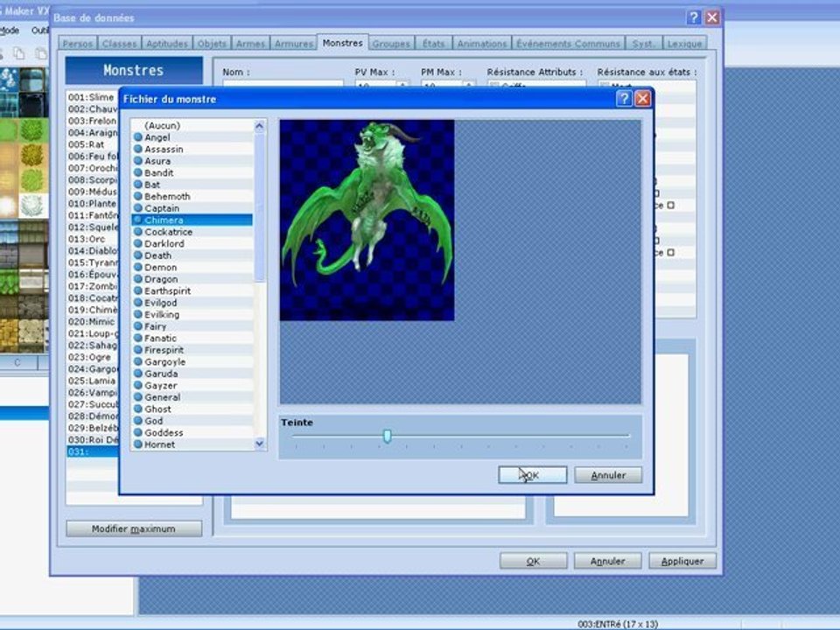Pick Demon from the file list
840x630 pixels.
point(192,268)
